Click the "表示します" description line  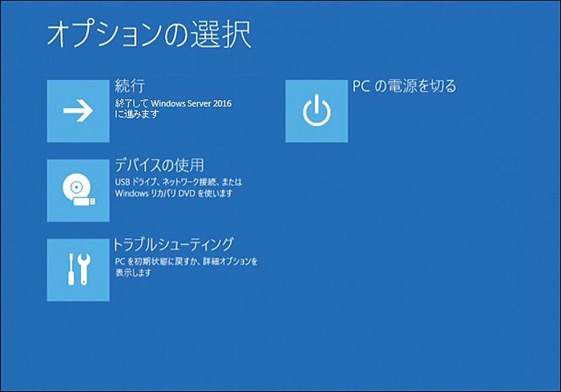pyautogui.click(x=133, y=273)
